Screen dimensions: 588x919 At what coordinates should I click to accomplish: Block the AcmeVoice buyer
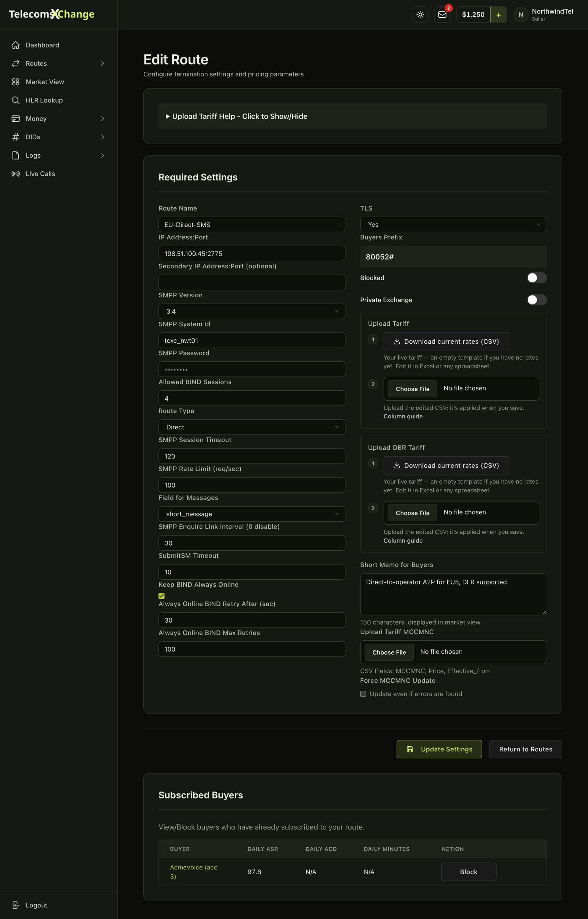tap(469, 872)
